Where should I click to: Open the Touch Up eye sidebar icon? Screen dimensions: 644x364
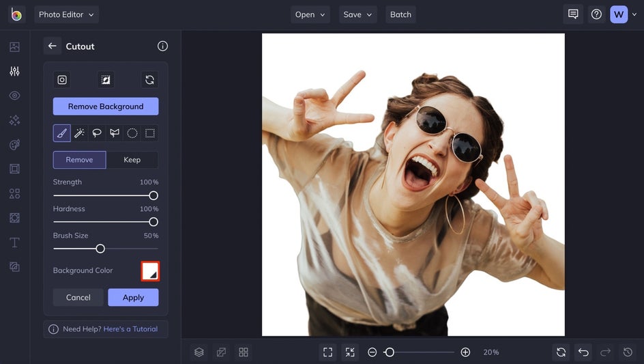coord(14,96)
